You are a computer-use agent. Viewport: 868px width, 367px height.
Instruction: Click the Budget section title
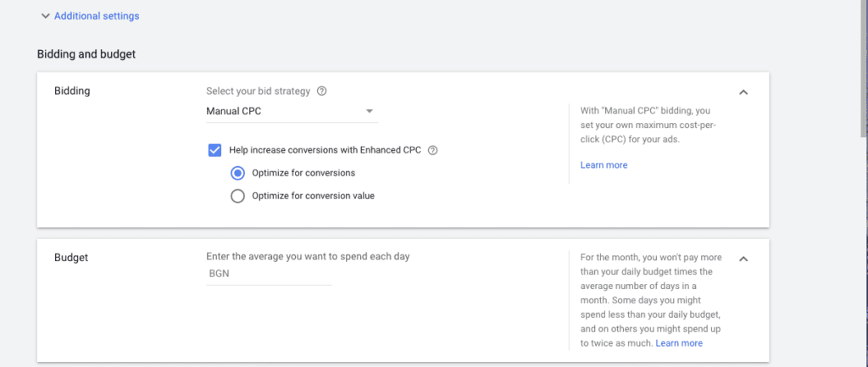coord(71,257)
